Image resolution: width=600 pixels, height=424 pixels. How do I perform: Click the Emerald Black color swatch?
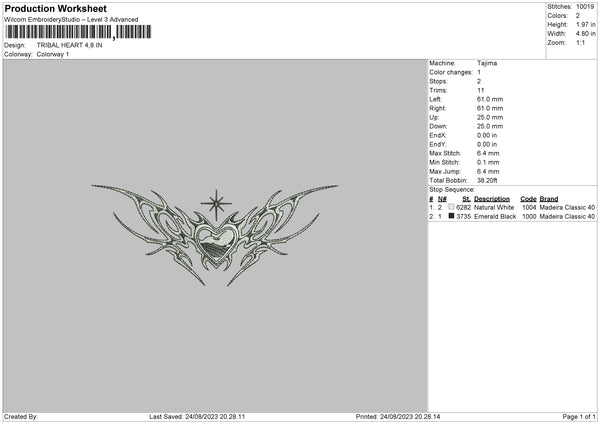pos(451,216)
